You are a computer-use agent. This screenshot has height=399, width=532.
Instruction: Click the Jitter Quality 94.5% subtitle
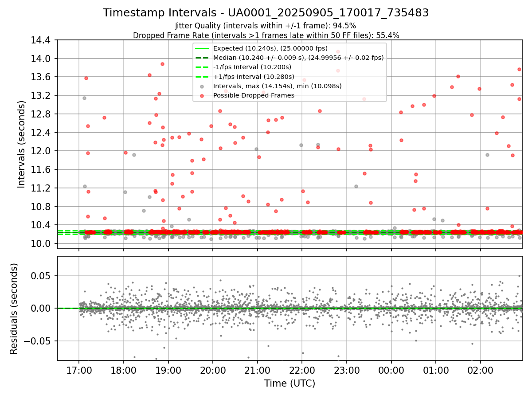tap(266, 26)
